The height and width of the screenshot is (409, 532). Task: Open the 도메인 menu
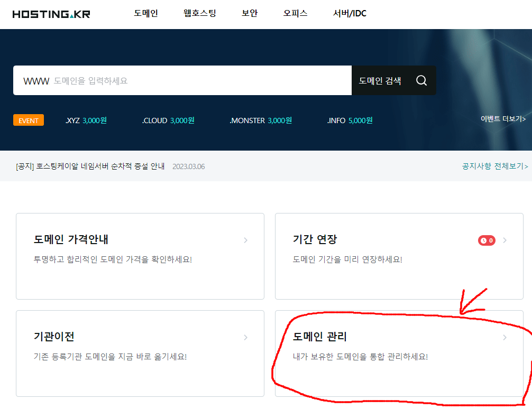(x=145, y=13)
